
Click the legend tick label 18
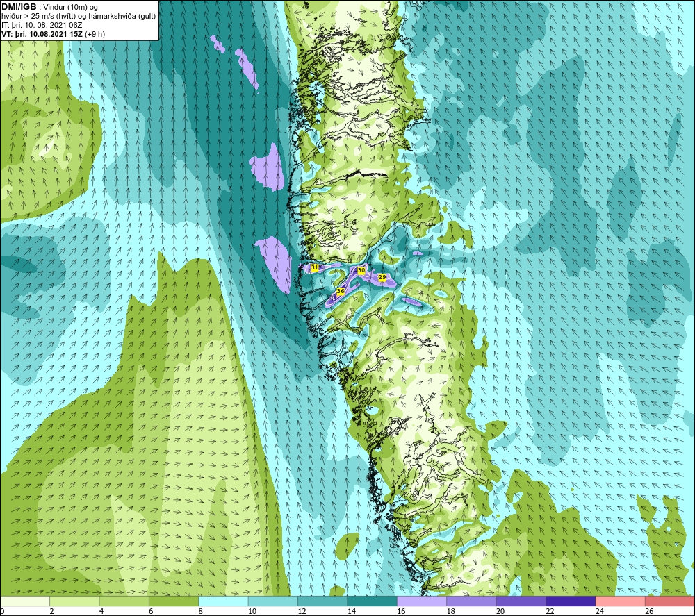click(x=451, y=611)
